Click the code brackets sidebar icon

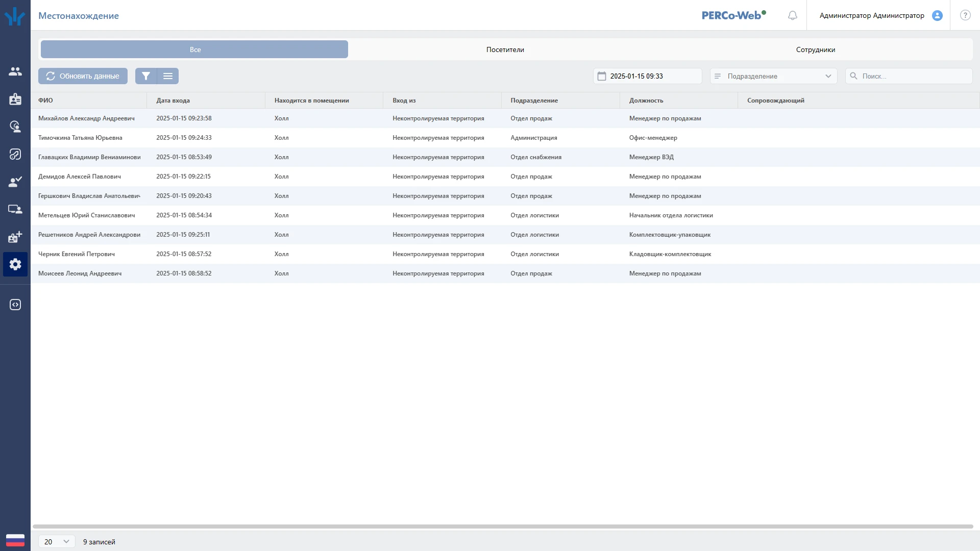[x=15, y=305]
